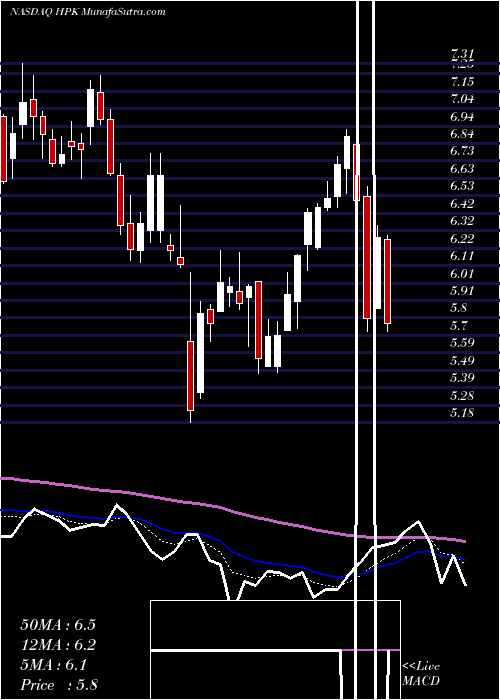Click the 6.73 price axis label
This screenshot has width=500, height=700.
[462, 151]
